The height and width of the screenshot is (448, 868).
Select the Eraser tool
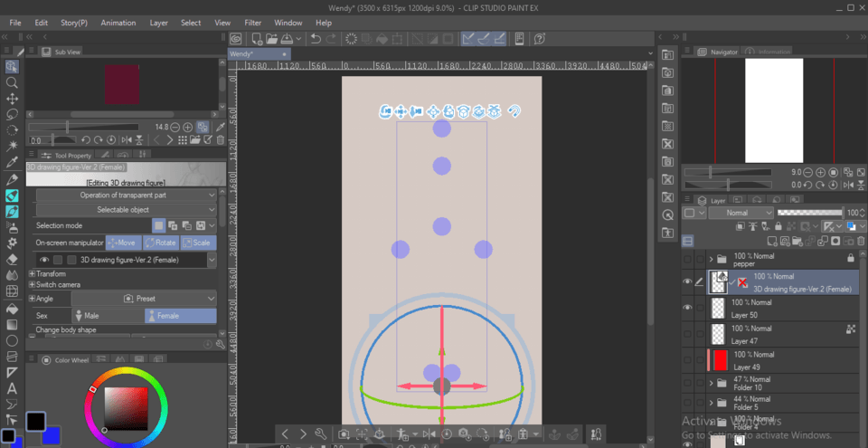(x=12, y=260)
